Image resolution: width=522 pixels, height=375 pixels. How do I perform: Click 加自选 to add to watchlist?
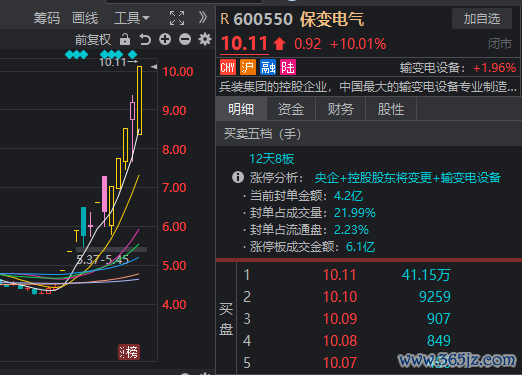482,19
